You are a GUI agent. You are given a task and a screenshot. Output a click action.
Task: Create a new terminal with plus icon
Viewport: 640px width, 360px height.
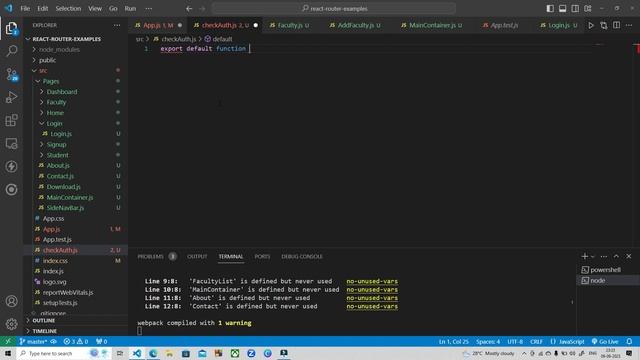click(x=584, y=256)
